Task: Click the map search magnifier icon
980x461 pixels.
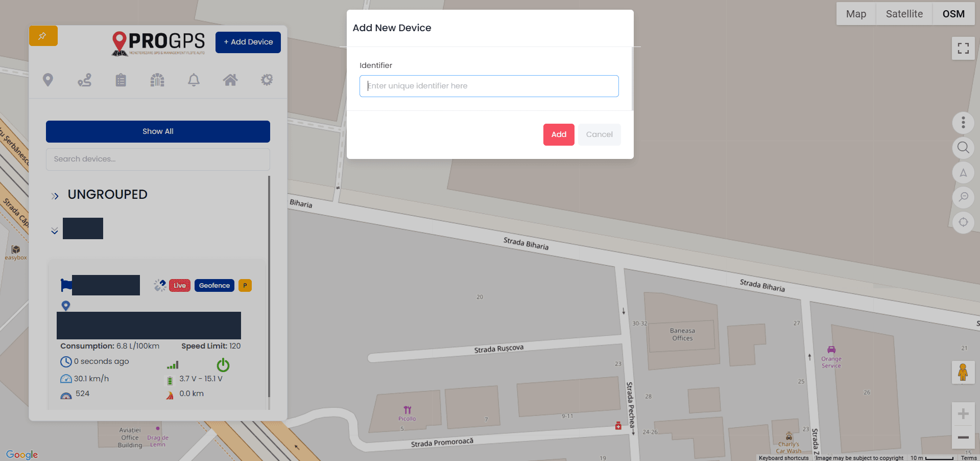Action: (x=963, y=148)
